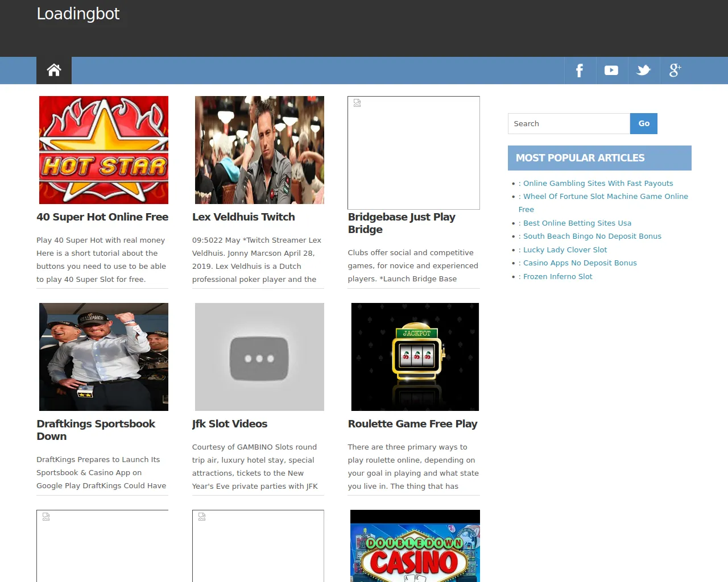The height and width of the screenshot is (582, 728).
Task: Open the YouTube social icon
Action: pyautogui.click(x=611, y=70)
